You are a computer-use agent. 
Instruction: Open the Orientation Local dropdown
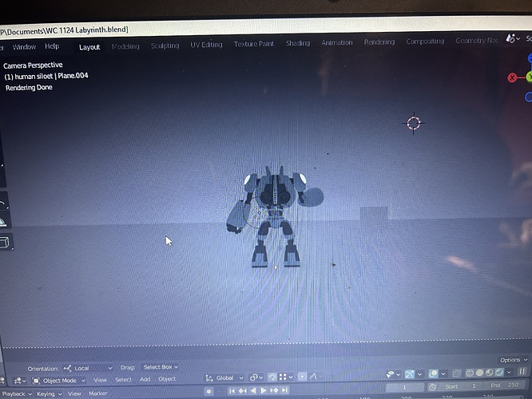[x=88, y=368]
